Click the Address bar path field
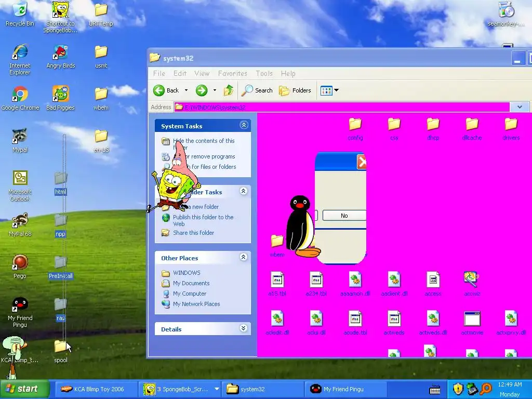Screen dimensions: 532x399 (x=342, y=107)
